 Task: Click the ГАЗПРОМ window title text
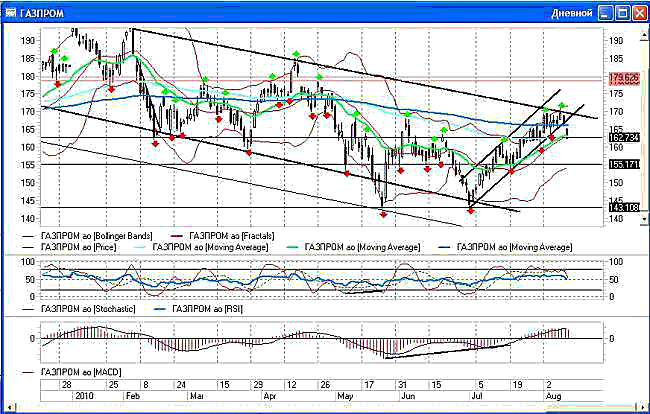(42, 13)
